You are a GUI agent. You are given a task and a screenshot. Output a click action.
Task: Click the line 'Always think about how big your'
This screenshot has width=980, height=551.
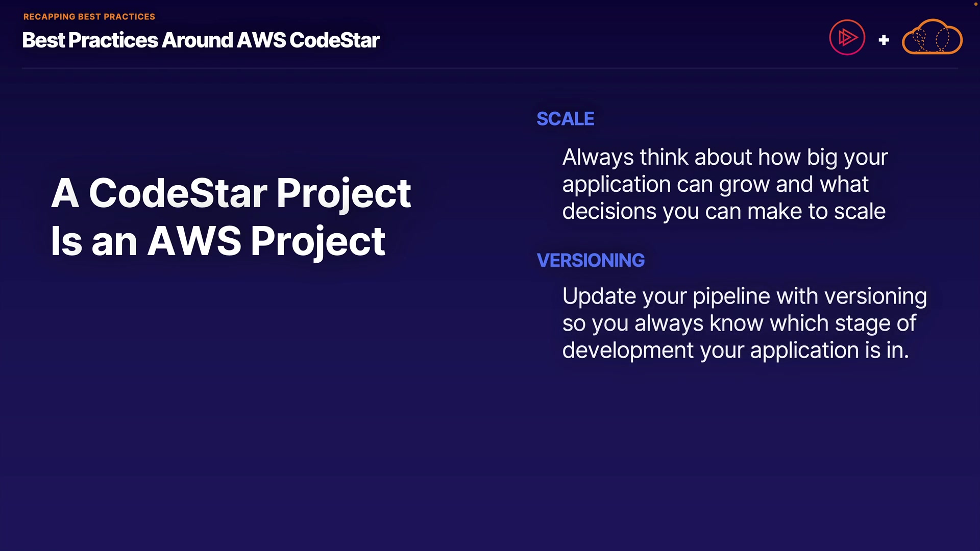click(725, 157)
